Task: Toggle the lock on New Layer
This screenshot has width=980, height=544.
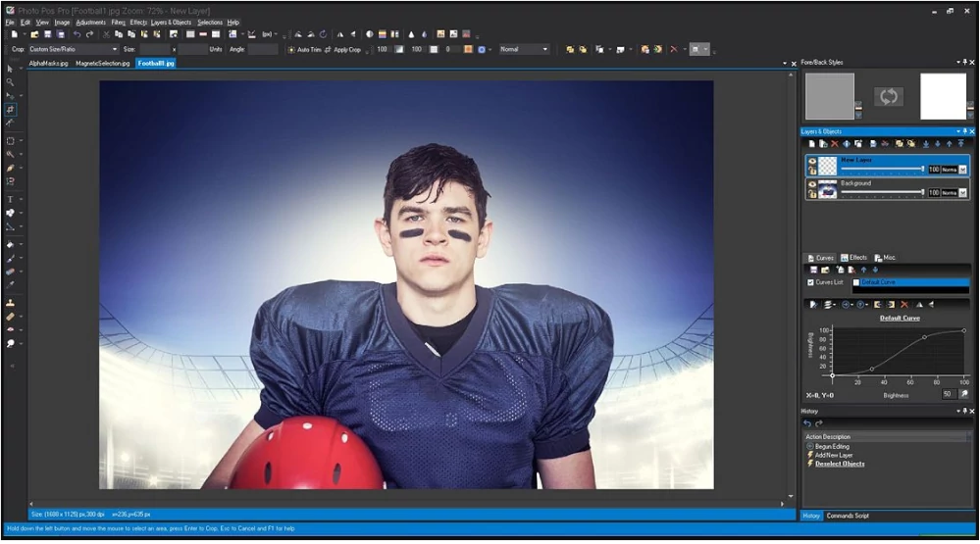Action: coord(812,170)
